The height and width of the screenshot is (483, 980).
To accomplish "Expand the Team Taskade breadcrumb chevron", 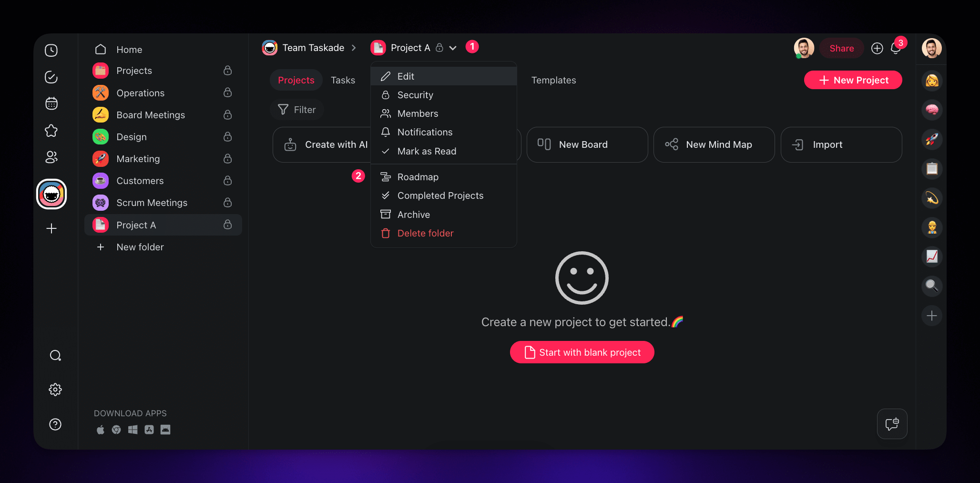I will click(354, 48).
